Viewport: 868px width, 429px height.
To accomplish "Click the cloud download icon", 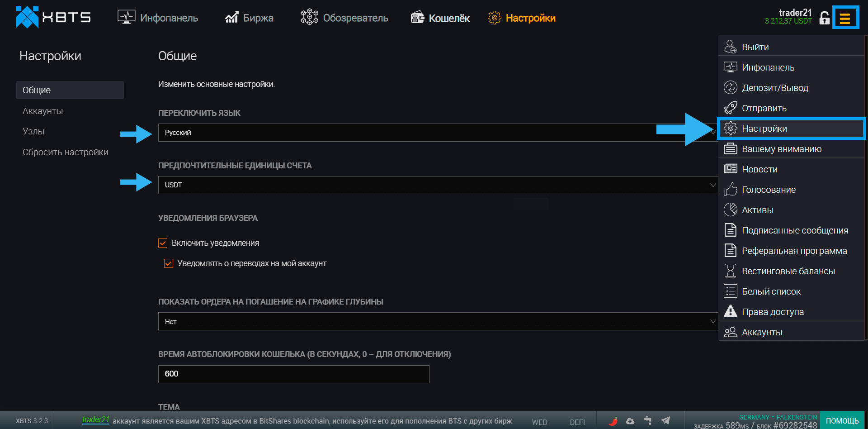I will [630, 421].
